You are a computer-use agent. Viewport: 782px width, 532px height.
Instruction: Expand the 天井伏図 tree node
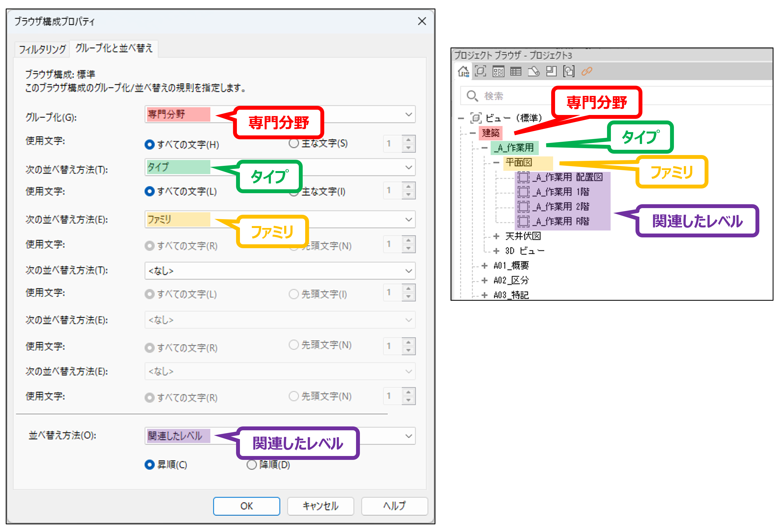tap(496, 236)
